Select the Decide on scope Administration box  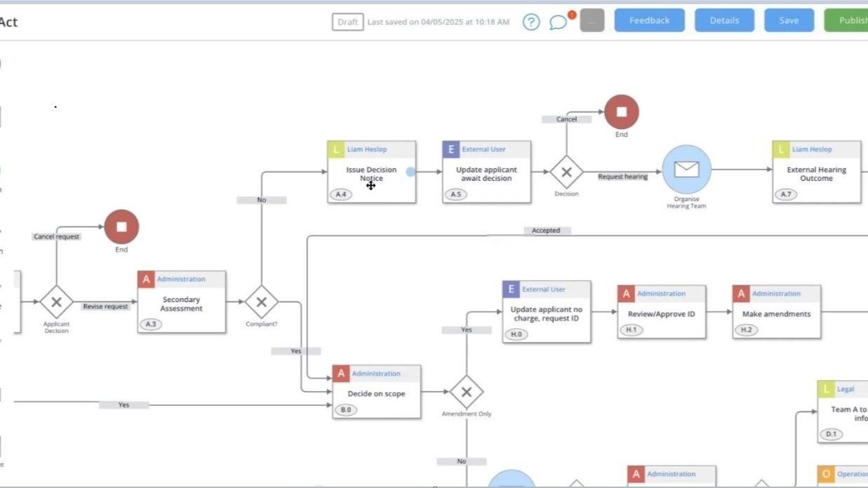(x=376, y=393)
